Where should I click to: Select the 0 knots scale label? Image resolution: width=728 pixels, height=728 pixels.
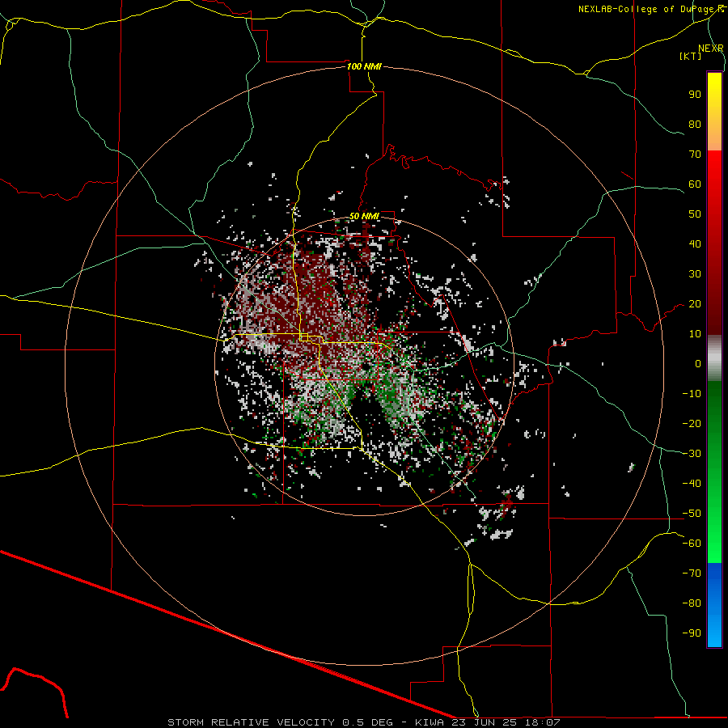[x=698, y=363]
